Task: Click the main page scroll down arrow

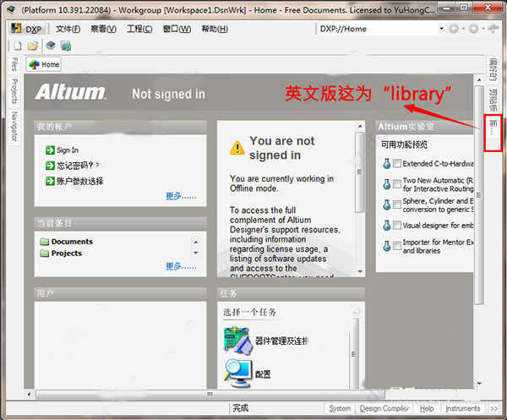Action: [479, 384]
